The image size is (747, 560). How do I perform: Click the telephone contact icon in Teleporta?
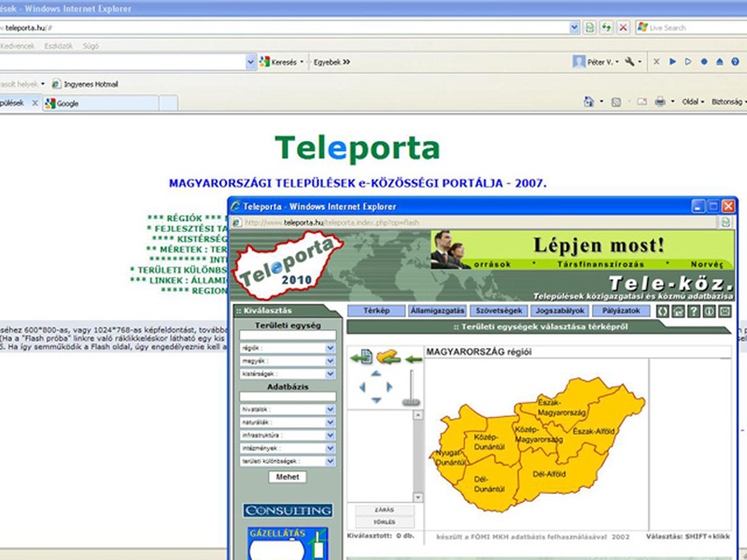pyautogui.click(x=679, y=311)
